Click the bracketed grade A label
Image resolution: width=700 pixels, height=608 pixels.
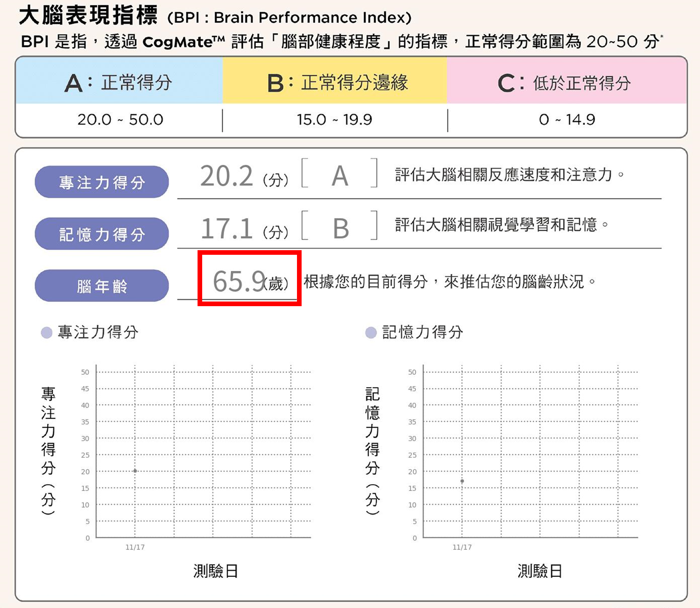point(340,176)
